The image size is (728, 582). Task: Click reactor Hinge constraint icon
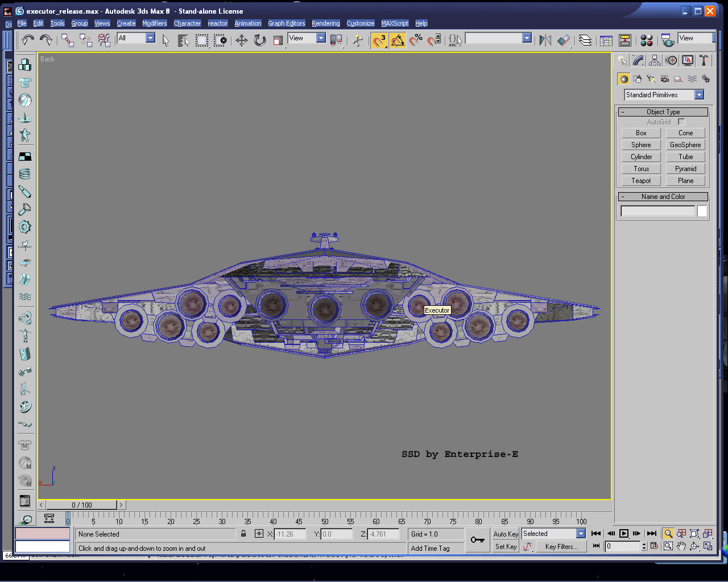(x=25, y=354)
